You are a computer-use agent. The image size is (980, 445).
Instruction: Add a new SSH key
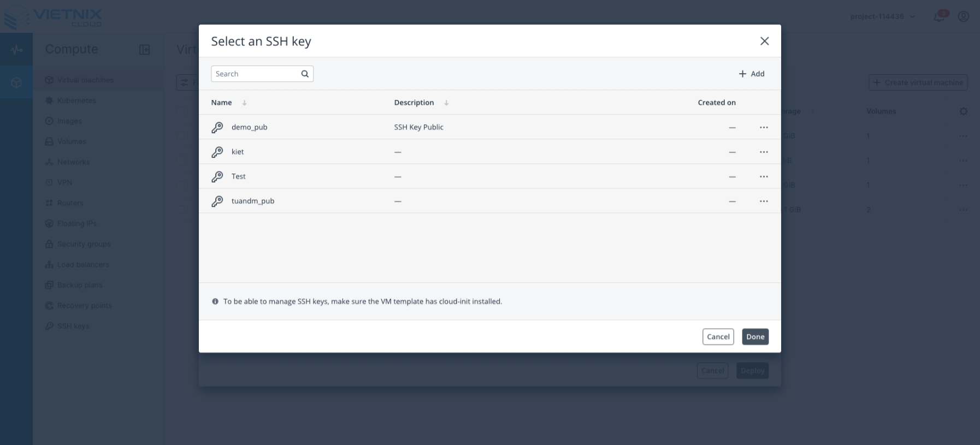click(x=752, y=74)
